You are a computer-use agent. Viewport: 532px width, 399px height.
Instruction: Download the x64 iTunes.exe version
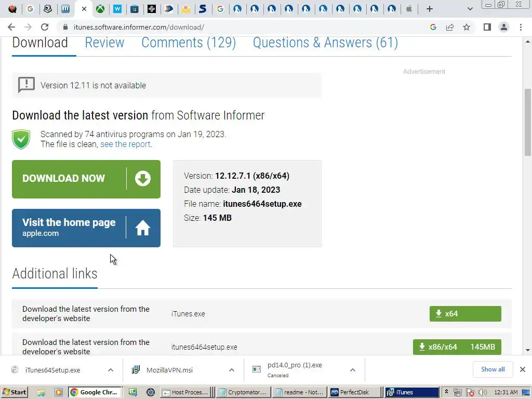tap(465, 314)
